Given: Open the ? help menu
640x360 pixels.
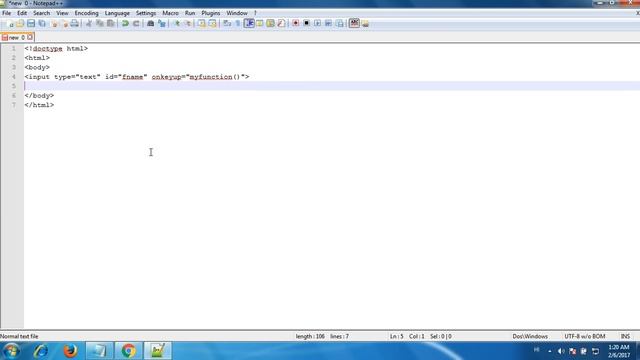Looking at the screenshot, I should pos(255,13).
